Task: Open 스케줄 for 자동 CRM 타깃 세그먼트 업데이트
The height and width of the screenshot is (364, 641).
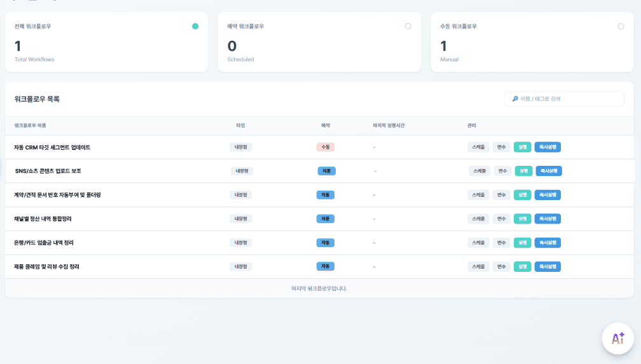Action: coord(478,147)
